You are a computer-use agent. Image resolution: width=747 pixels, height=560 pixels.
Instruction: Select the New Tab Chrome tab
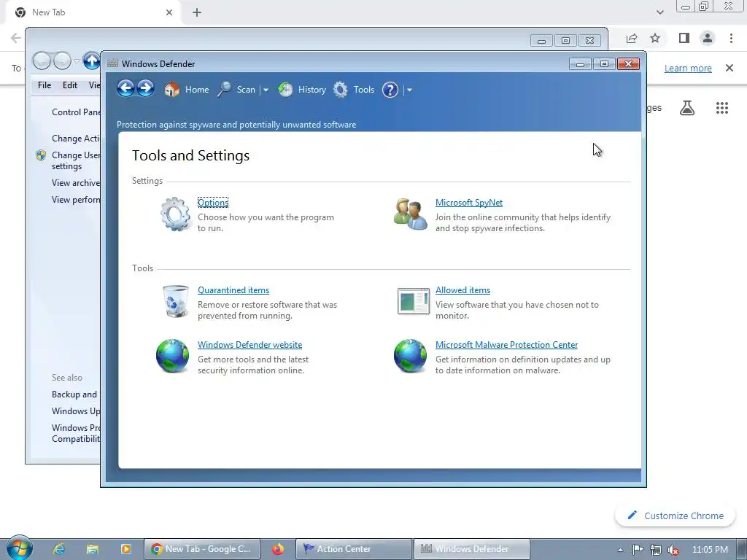click(x=93, y=12)
